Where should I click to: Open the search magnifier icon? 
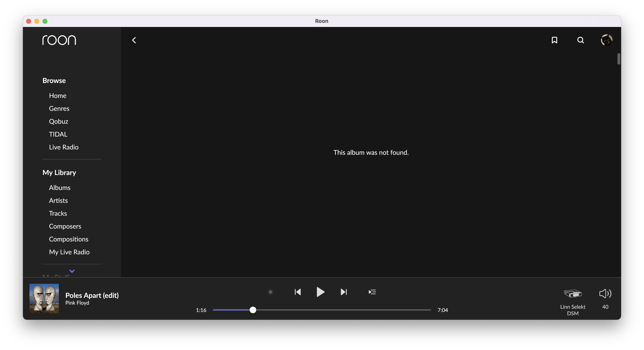(580, 40)
